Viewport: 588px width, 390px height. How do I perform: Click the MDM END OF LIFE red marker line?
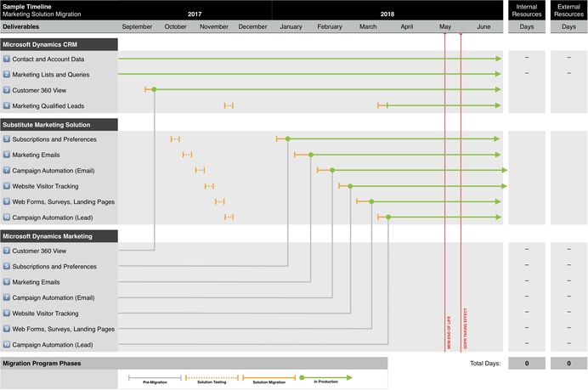click(445, 192)
